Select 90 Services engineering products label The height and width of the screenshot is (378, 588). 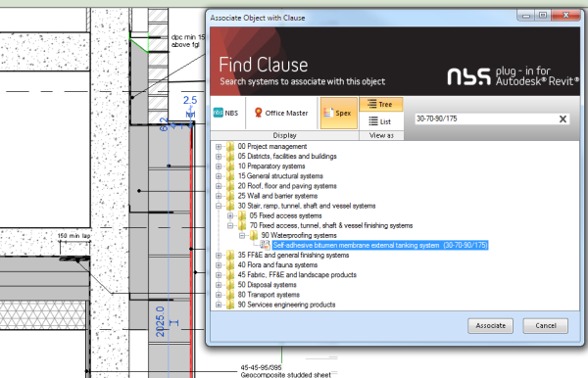coord(286,305)
